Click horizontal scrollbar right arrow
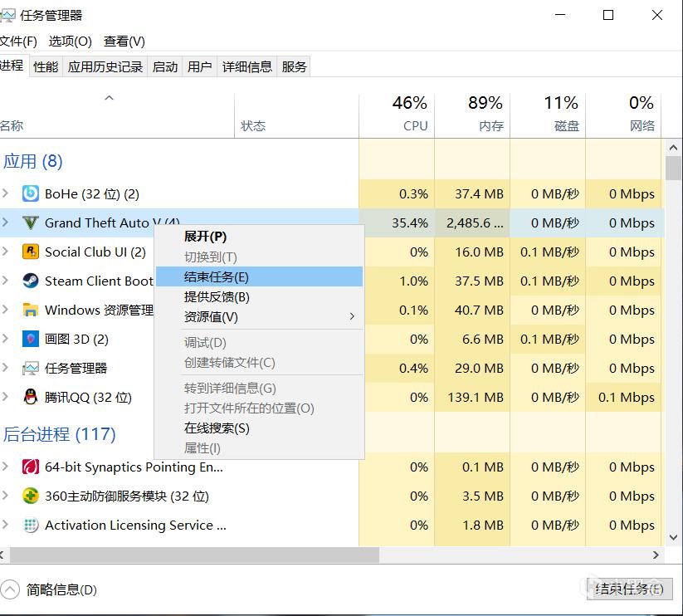This screenshot has width=683, height=616. point(656,555)
